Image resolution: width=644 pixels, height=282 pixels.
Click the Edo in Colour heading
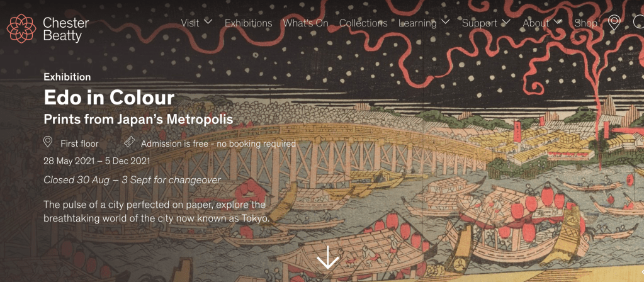click(x=109, y=98)
